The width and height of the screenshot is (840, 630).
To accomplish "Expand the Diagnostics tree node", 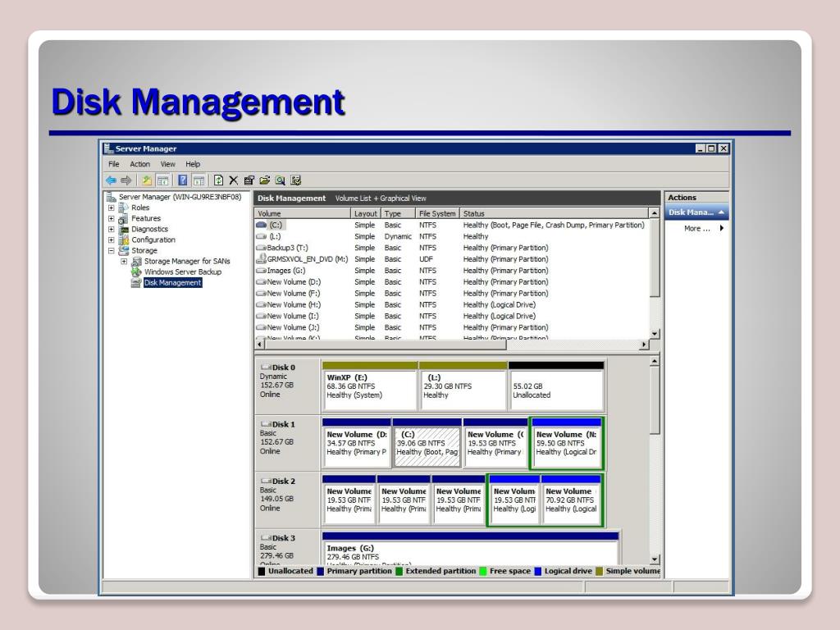I will click(x=111, y=230).
